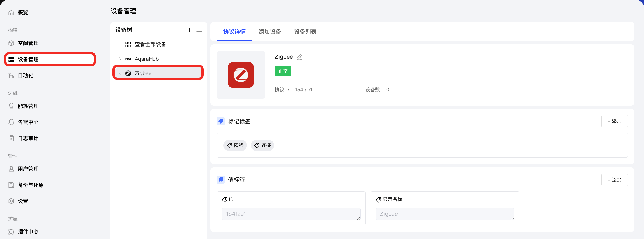Click the 日志审计 clipboard icon
Image resolution: width=644 pixels, height=239 pixels.
coord(11,138)
